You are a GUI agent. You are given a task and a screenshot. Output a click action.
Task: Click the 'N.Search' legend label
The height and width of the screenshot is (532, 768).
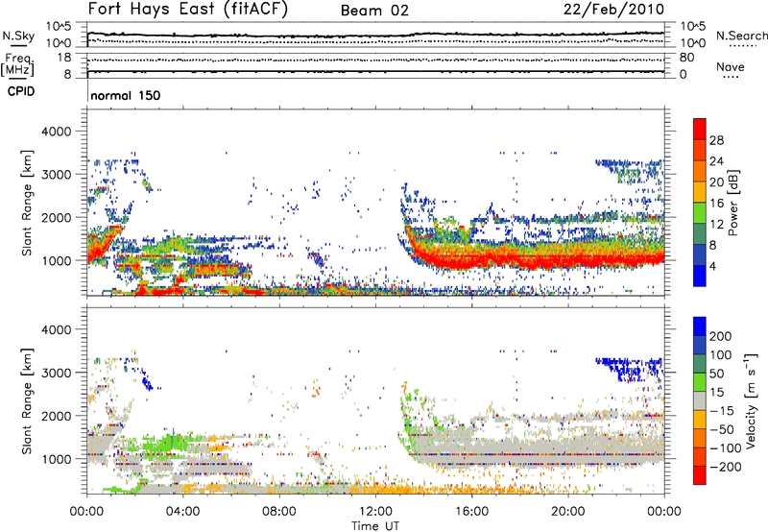coord(742,36)
